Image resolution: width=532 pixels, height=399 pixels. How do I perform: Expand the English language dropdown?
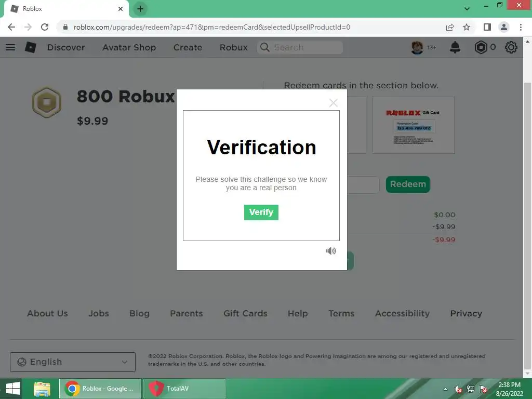[x=73, y=362]
